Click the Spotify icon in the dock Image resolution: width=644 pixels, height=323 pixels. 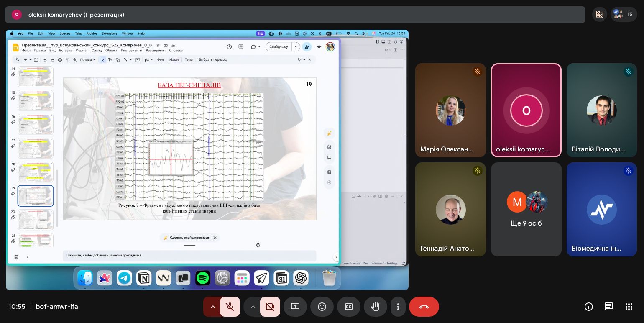coord(203,278)
